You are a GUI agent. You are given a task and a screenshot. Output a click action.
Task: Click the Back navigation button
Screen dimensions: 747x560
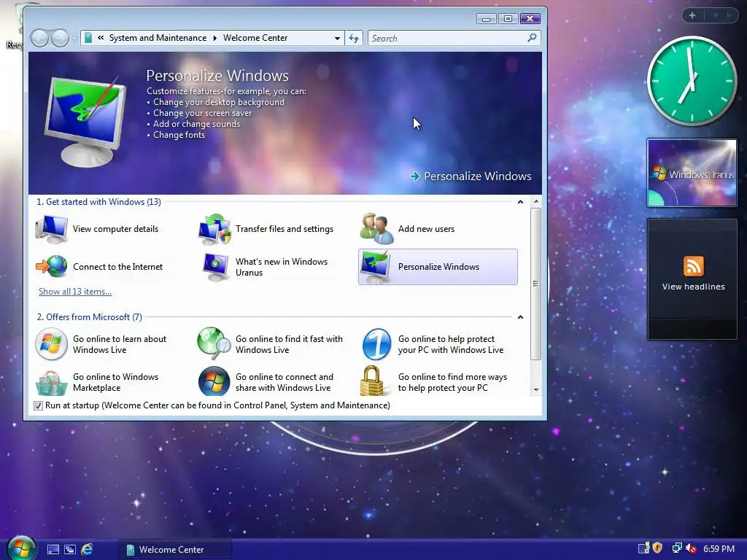(x=39, y=38)
